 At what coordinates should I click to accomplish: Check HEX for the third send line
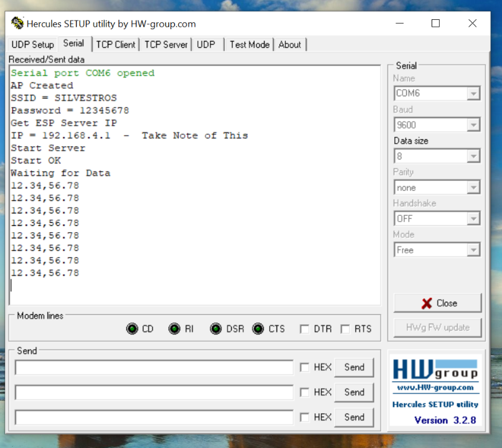(x=305, y=418)
